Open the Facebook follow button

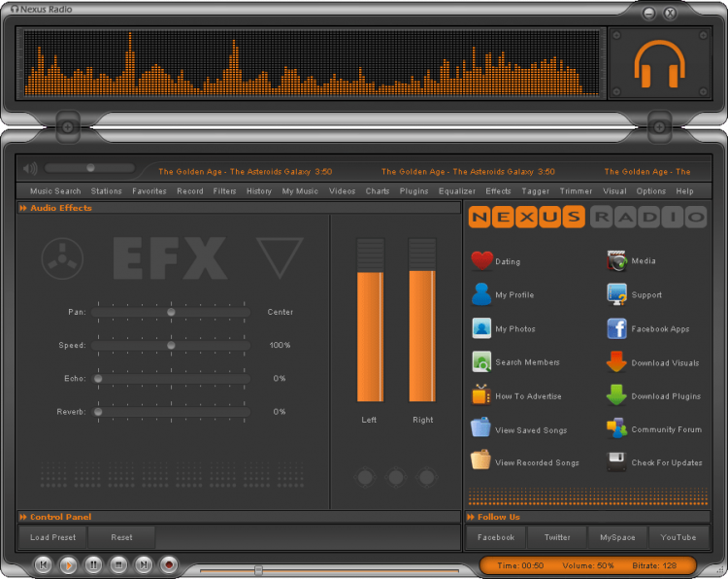496,537
